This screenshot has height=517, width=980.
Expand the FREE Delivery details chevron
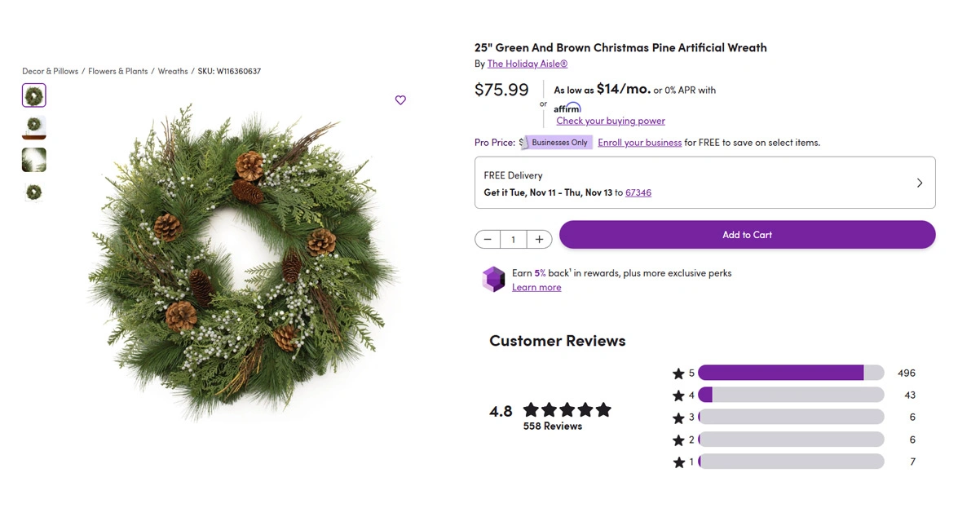pos(919,183)
